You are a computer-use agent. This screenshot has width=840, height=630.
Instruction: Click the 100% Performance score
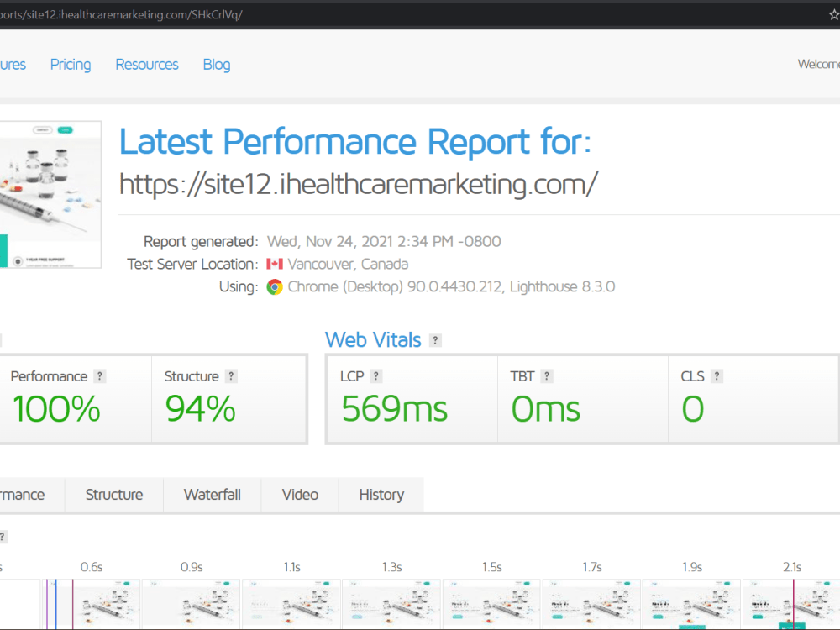click(x=56, y=409)
